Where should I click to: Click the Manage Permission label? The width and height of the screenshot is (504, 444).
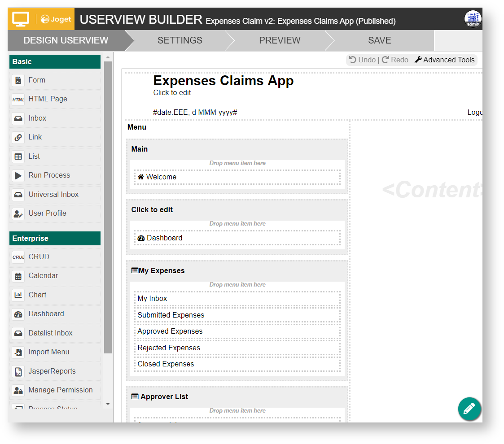point(61,390)
